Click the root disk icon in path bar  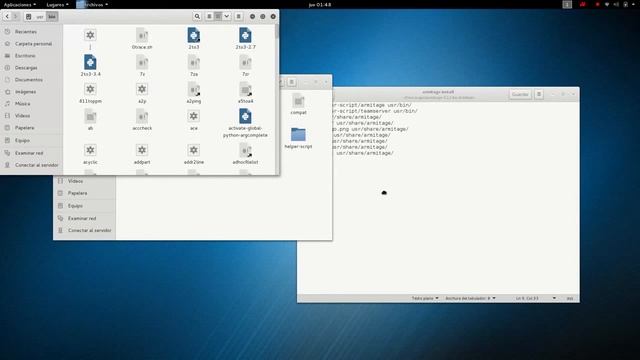[x=29, y=17]
